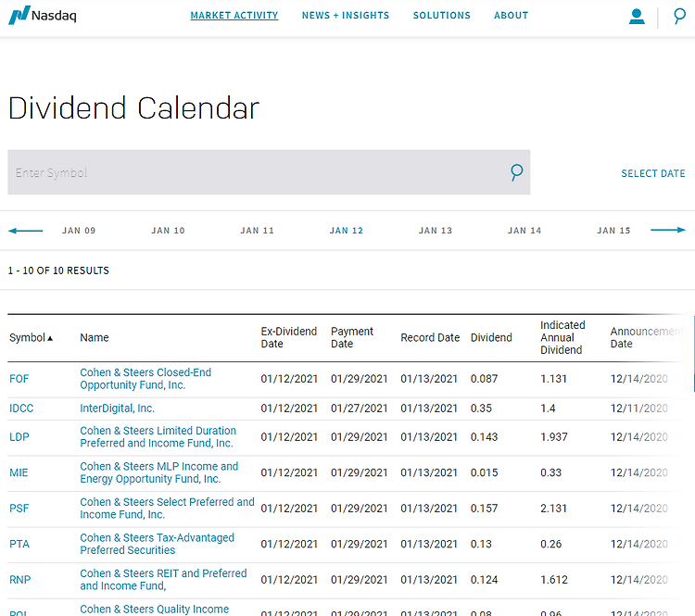
Task: Click the Payment Date column header
Action: click(x=352, y=338)
